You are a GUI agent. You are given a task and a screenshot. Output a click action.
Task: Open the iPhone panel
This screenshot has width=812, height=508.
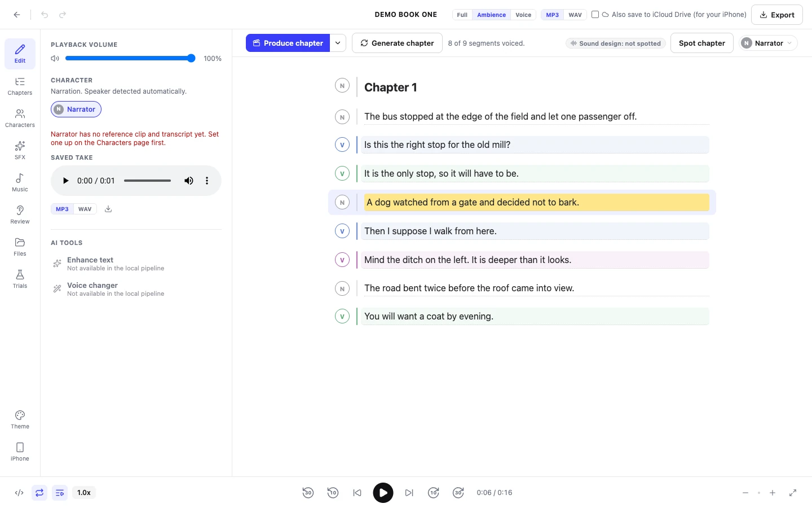tap(20, 452)
